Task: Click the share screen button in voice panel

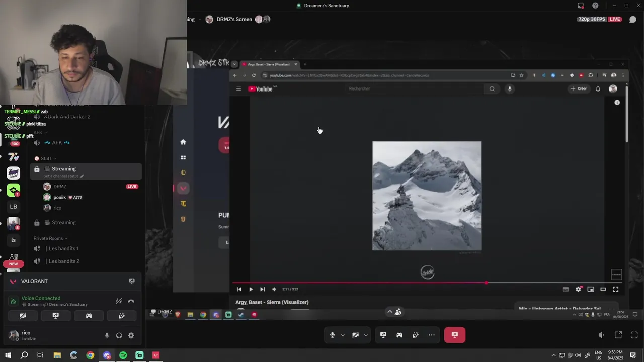Action: click(x=55, y=316)
